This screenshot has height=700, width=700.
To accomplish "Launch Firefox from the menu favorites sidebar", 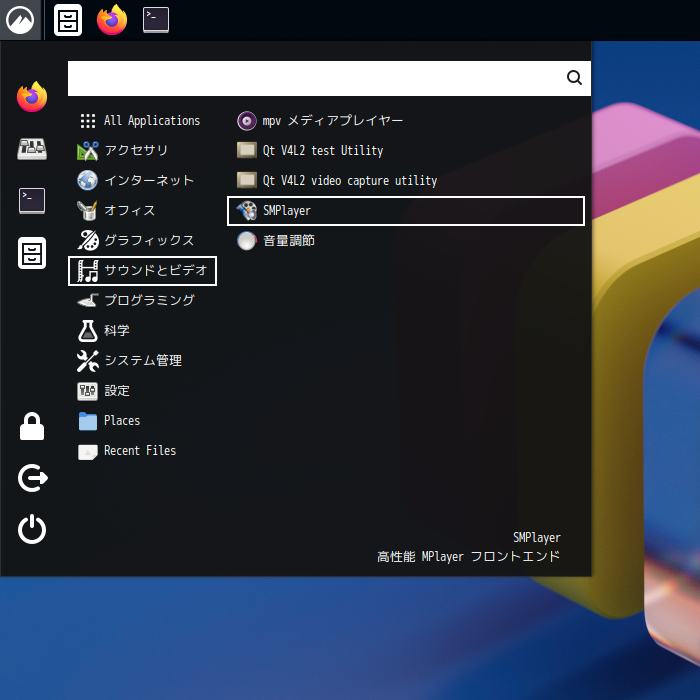I will point(32,97).
